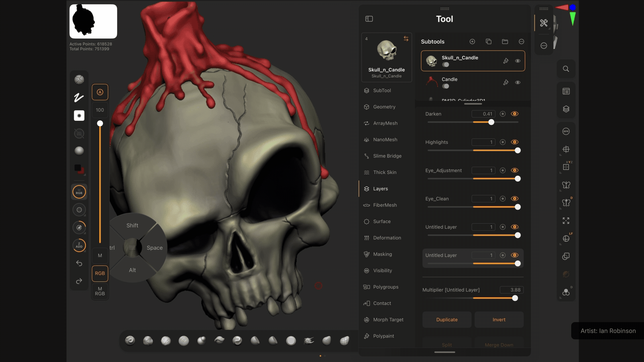The height and width of the screenshot is (362, 644).
Task: Open Subtools more options ellipsis
Action: pyautogui.click(x=521, y=42)
